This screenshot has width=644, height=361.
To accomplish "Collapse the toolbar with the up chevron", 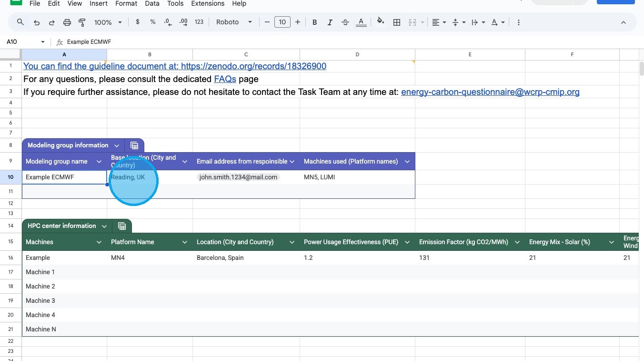I will [x=624, y=22].
